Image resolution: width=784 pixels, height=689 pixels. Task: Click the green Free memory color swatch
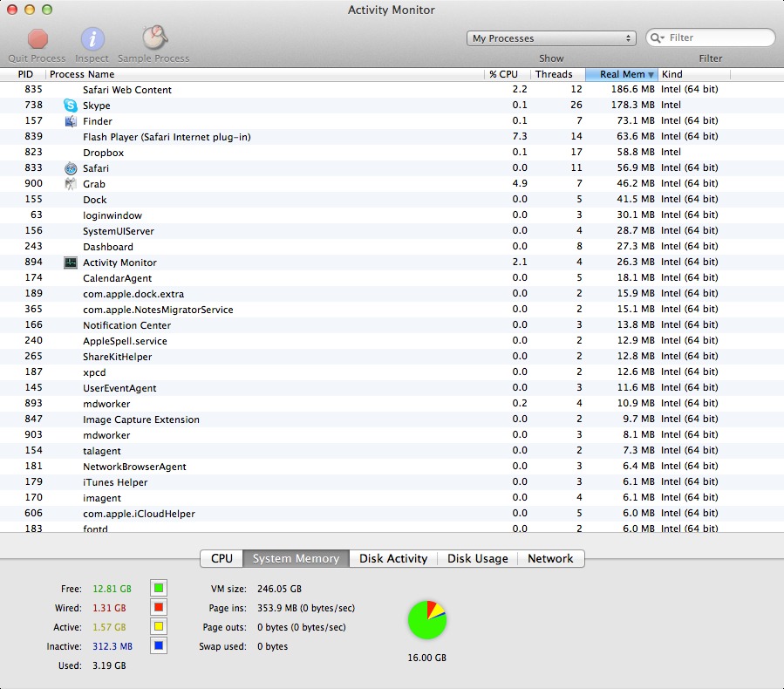click(159, 588)
